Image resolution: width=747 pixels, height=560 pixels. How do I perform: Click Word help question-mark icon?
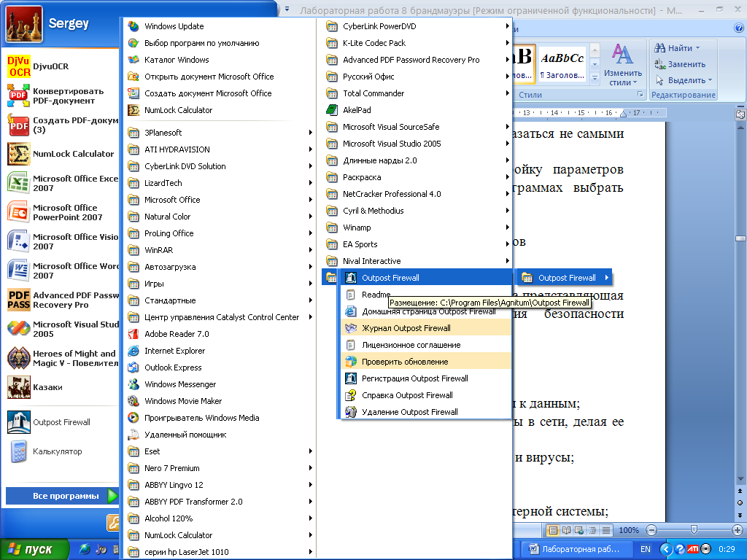point(740,28)
